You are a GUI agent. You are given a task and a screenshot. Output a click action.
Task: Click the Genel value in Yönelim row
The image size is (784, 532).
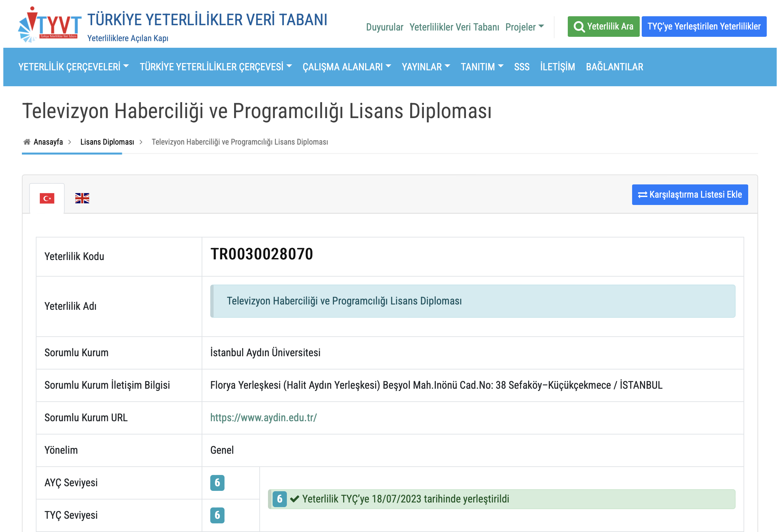tap(222, 450)
